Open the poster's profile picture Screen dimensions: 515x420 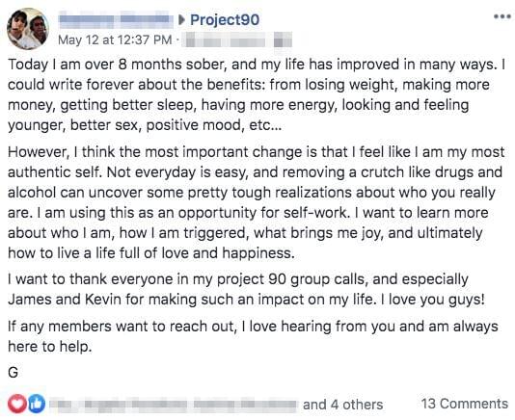click(28, 29)
